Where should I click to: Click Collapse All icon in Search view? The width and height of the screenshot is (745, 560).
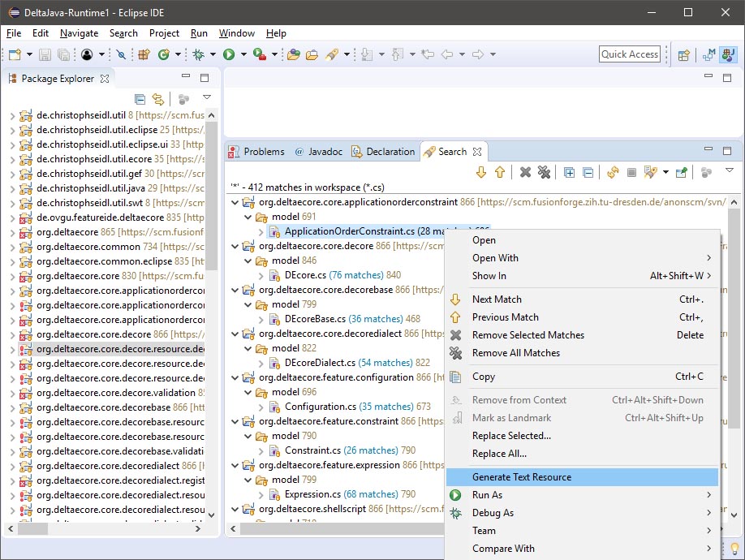pos(588,172)
